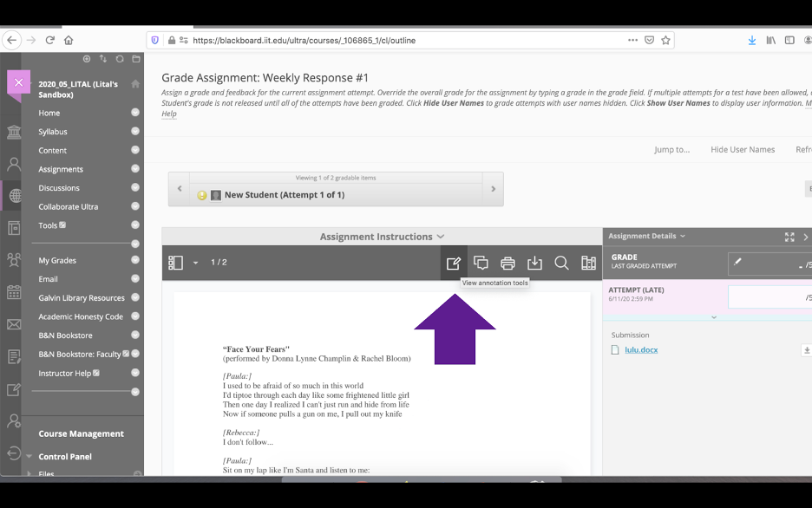812x508 pixels.
Task: Open Organizations icon in Ultra navigation
Action: (x=14, y=228)
